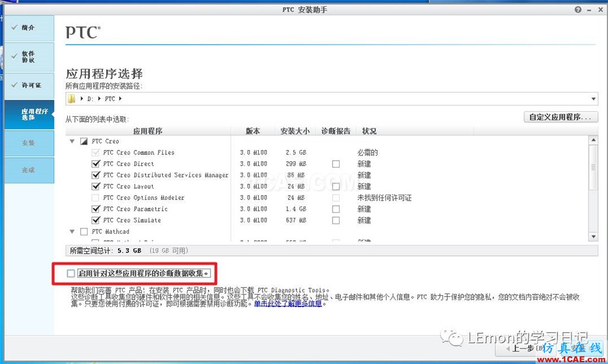The image size is (608, 364).
Task: Select the 安装 step in sidebar
Action: point(30,143)
